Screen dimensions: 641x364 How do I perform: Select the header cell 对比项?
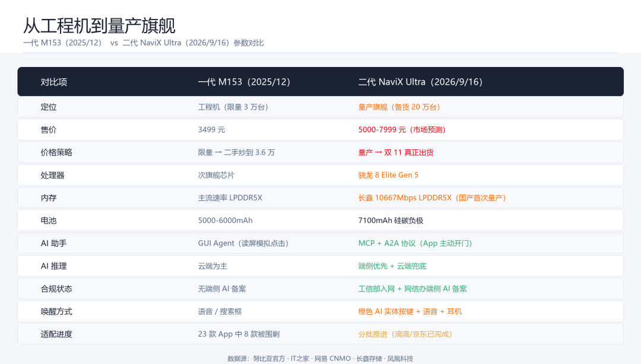(x=53, y=82)
